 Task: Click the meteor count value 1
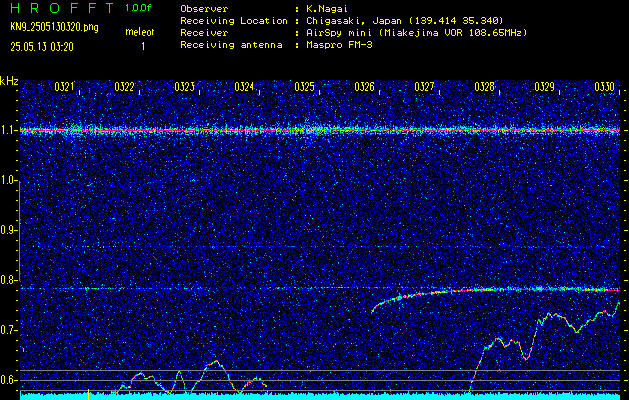click(143, 47)
